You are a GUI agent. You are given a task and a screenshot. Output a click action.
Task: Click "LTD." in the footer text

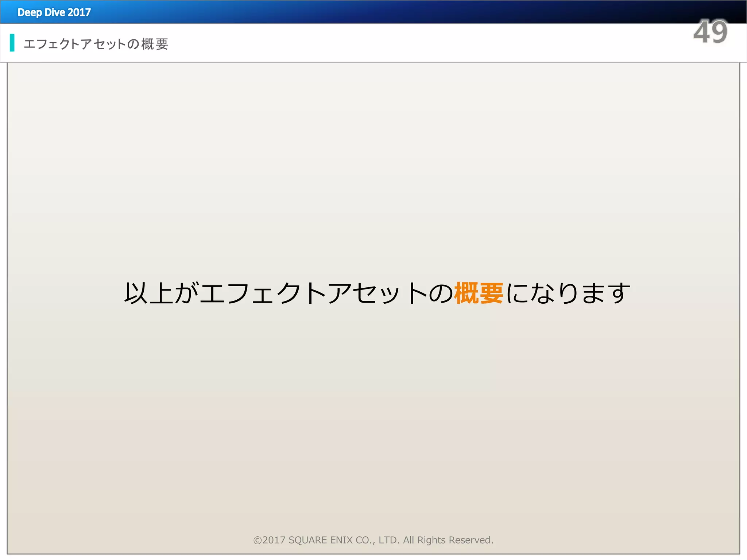pyautogui.click(x=389, y=540)
